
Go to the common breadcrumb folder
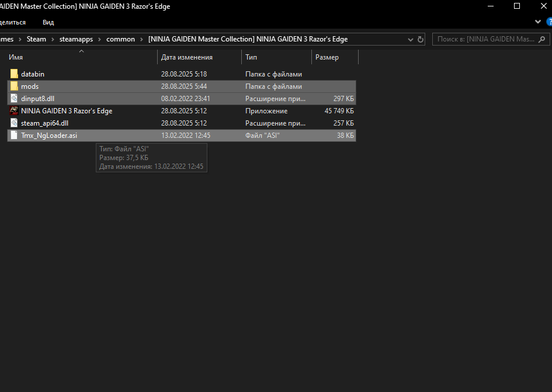120,39
